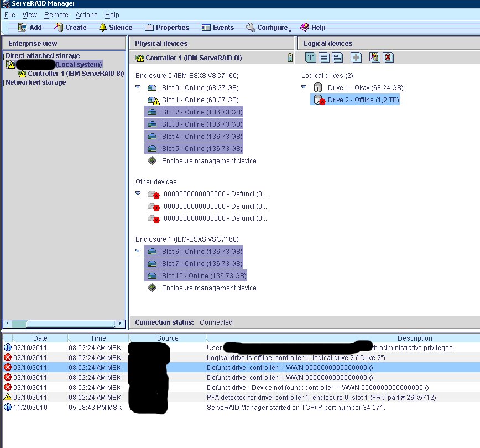Image resolution: width=480 pixels, height=448 pixels.
Task: Click the delete logical drive icon
Action: coord(388,58)
